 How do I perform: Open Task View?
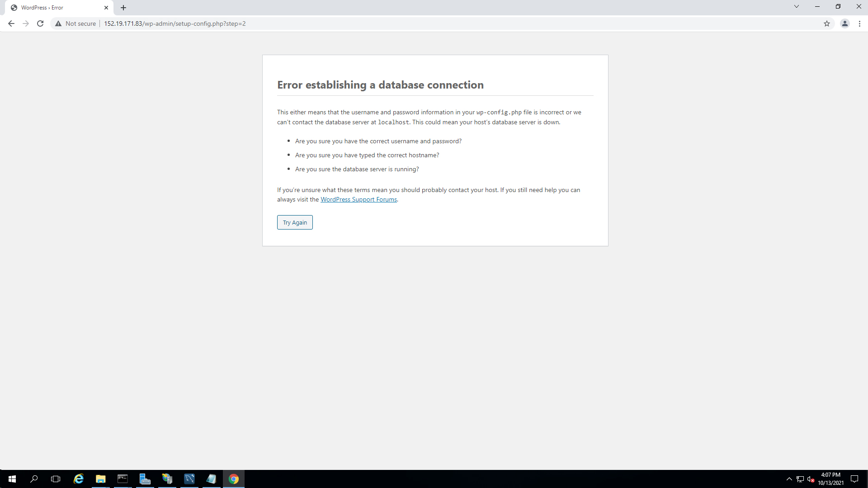click(56, 479)
